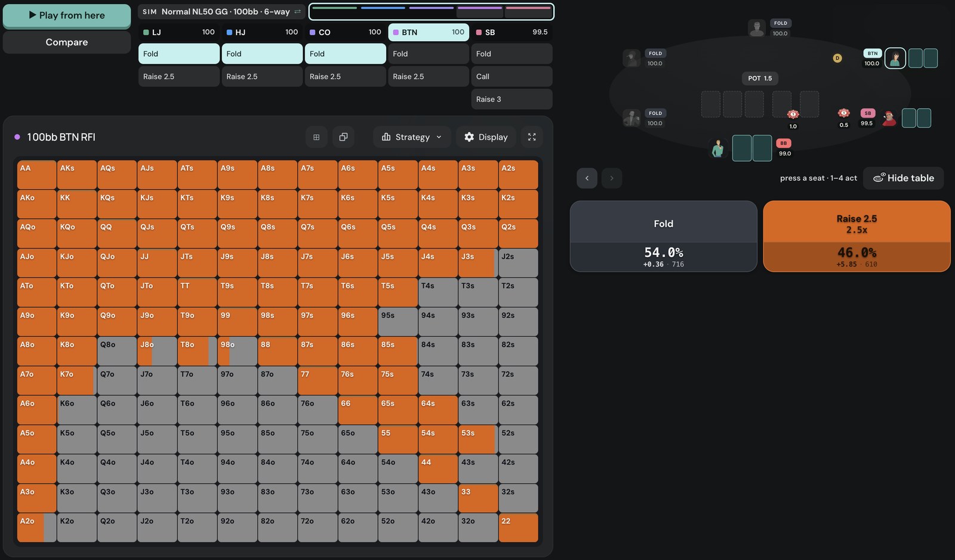955x560 pixels.
Task: Open the Strategy dropdown
Action: coord(412,137)
